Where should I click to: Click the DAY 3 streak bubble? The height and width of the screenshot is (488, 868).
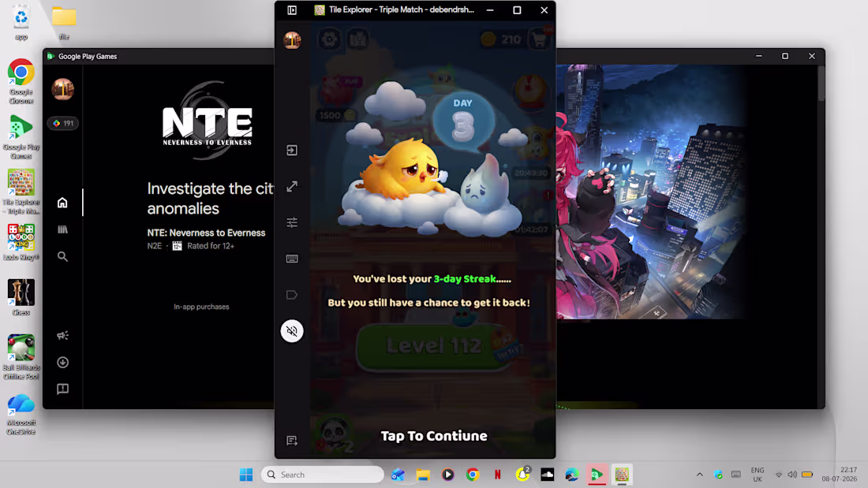(462, 120)
